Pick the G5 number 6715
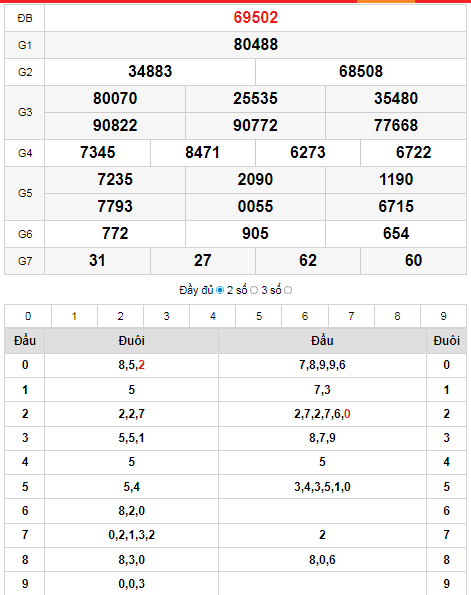 click(396, 206)
